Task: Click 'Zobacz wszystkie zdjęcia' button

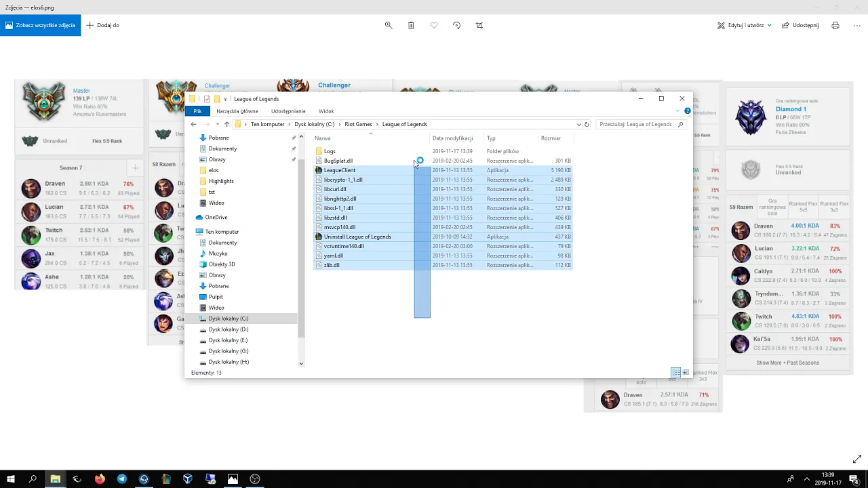Action: pos(41,25)
